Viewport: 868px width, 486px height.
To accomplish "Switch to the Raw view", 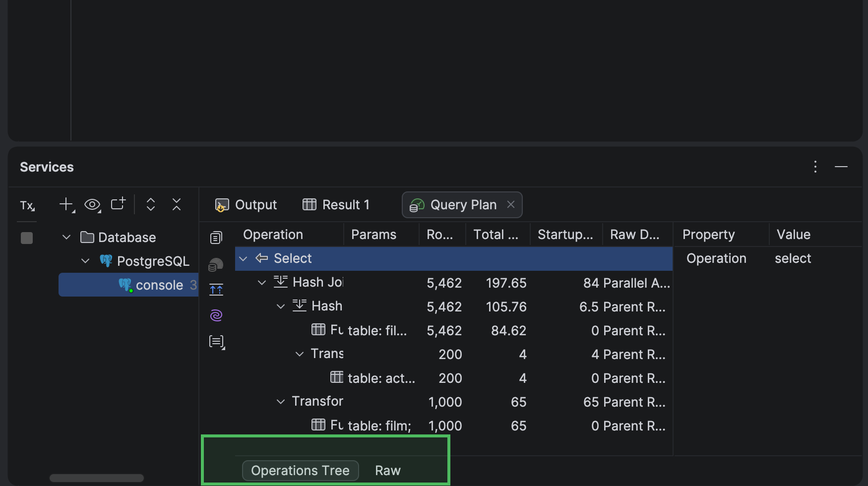I will pyautogui.click(x=388, y=471).
